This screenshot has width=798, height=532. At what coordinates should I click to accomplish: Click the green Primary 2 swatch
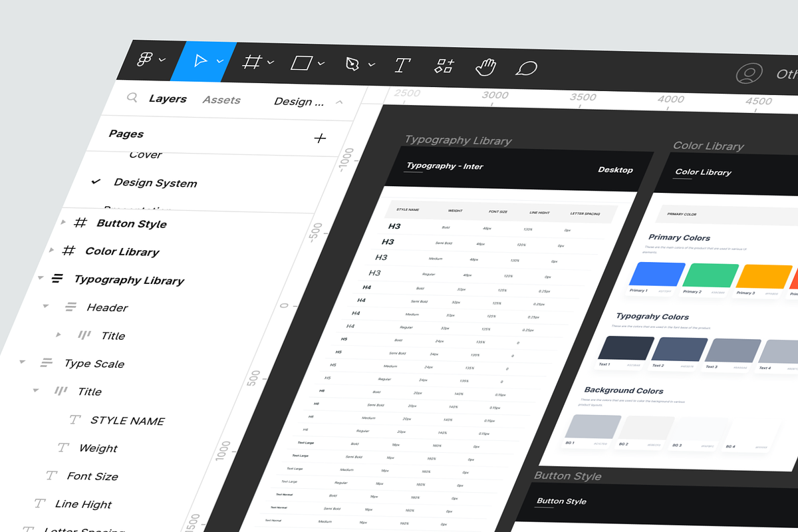click(710, 276)
